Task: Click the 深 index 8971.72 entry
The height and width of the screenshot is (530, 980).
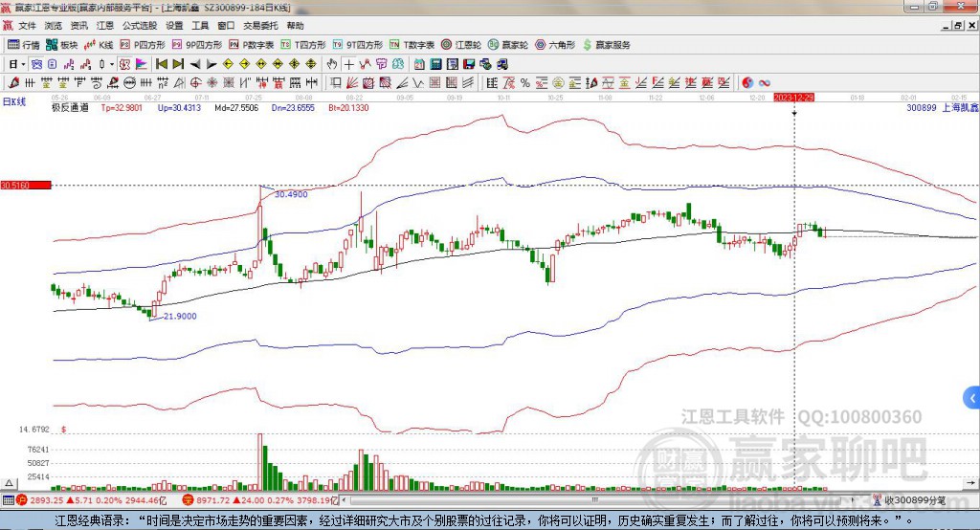Action: [x=261, y=500]
